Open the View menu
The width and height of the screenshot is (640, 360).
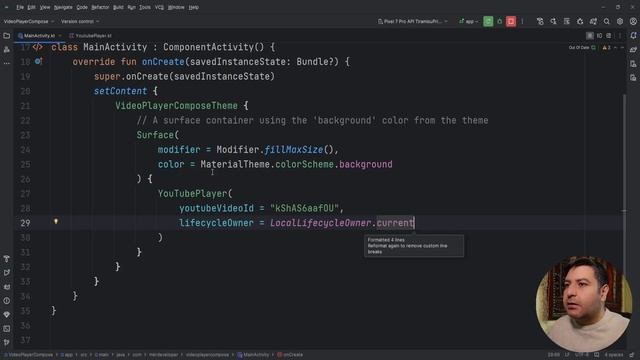[x=44, y=7]
